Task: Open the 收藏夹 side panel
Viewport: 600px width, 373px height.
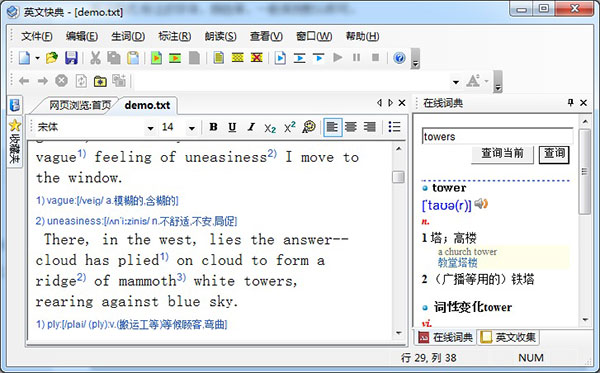Action: point(15,142)
